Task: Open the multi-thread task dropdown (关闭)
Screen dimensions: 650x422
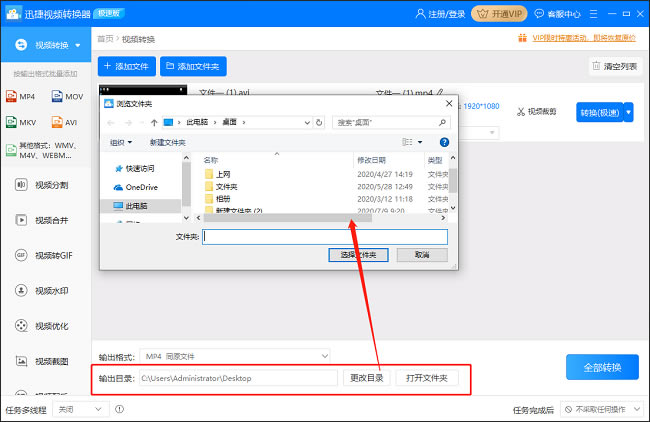Action: [80, 409]
